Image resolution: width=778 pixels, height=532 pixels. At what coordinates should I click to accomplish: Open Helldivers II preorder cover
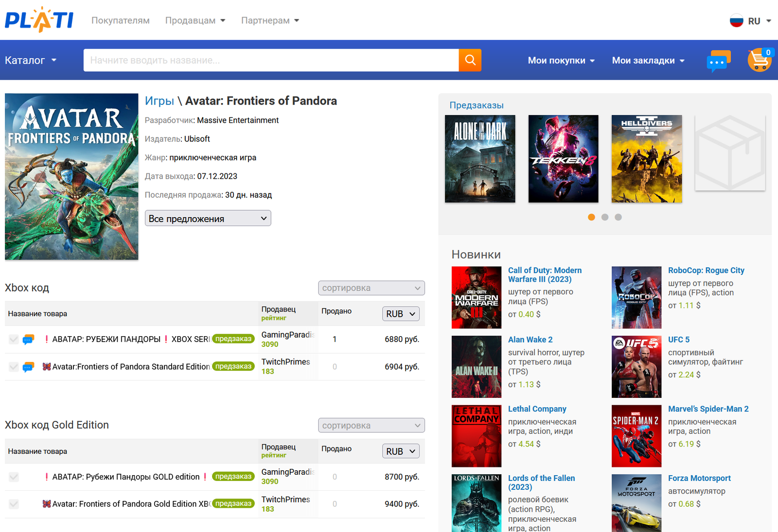(x=647, y=159)
